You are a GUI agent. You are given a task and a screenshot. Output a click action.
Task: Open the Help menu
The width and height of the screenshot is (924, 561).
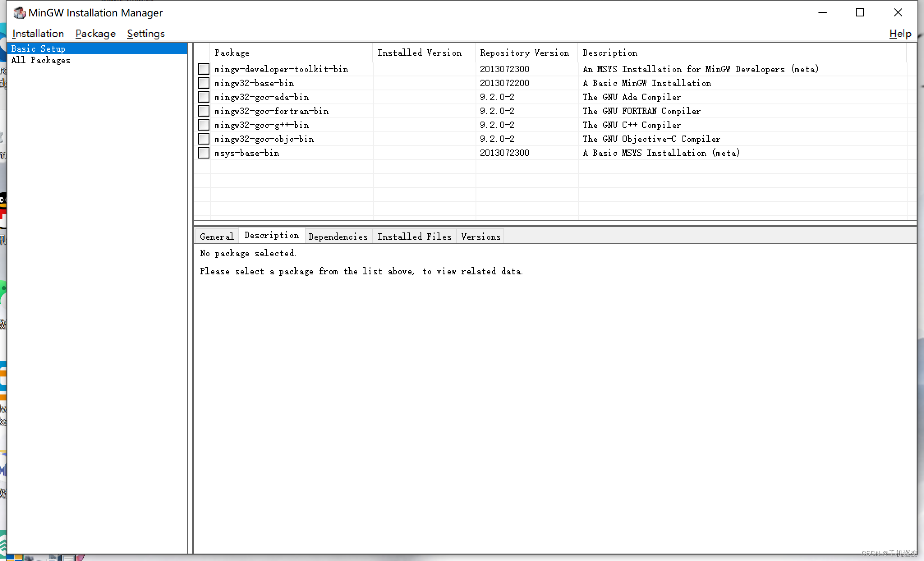(x=900, y=33)
